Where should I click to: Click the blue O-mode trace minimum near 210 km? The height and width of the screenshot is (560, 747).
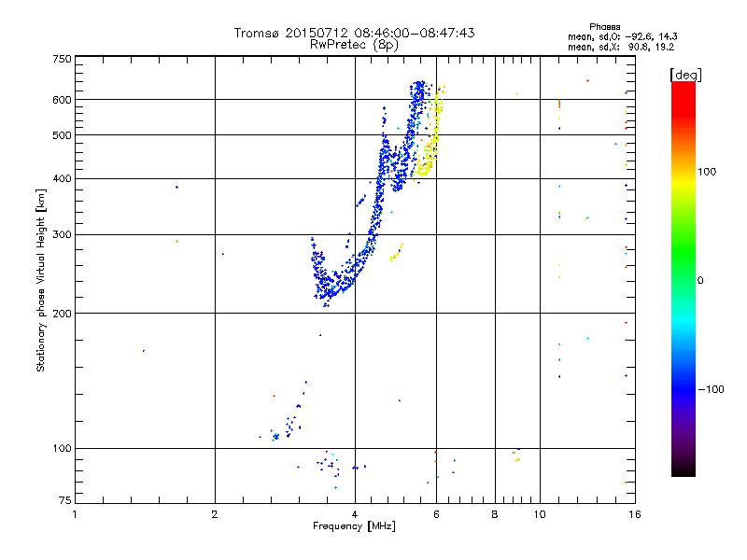[x=326, y=304]
